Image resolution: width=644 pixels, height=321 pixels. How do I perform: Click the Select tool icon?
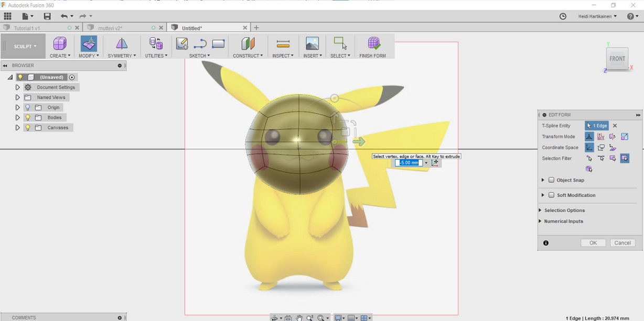340,43
